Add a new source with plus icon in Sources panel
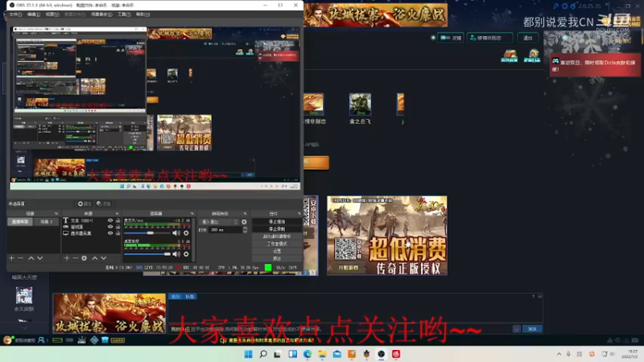The height and width of the screenshot is (362, 644). point(67,258)
